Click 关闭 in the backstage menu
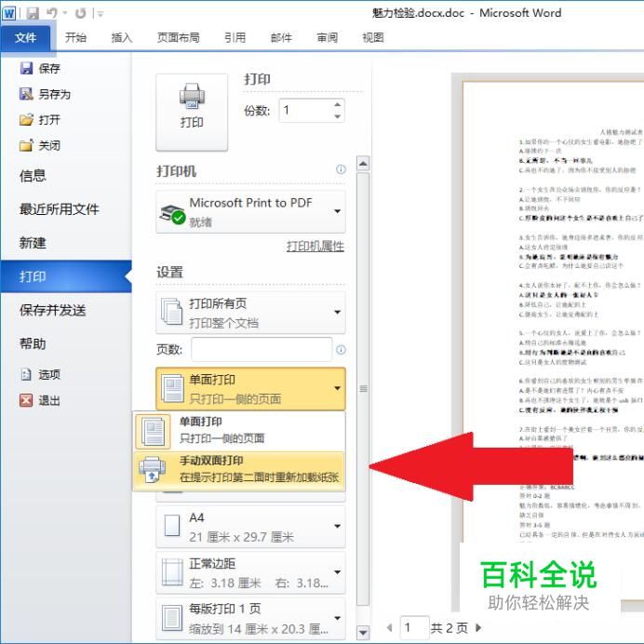The height and width of the screenshot is (644, 644). (40, 145)
